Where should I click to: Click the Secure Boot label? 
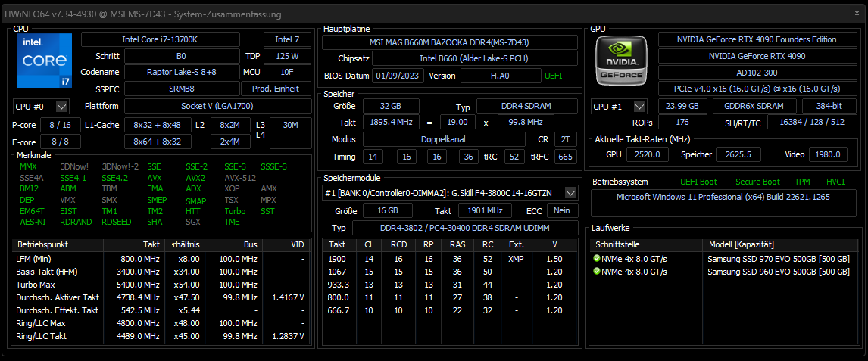[x=757, y=182]
